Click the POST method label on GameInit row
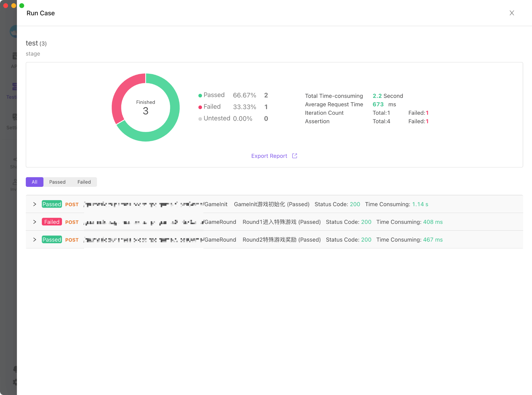532x395 pixels. [72, 204]
